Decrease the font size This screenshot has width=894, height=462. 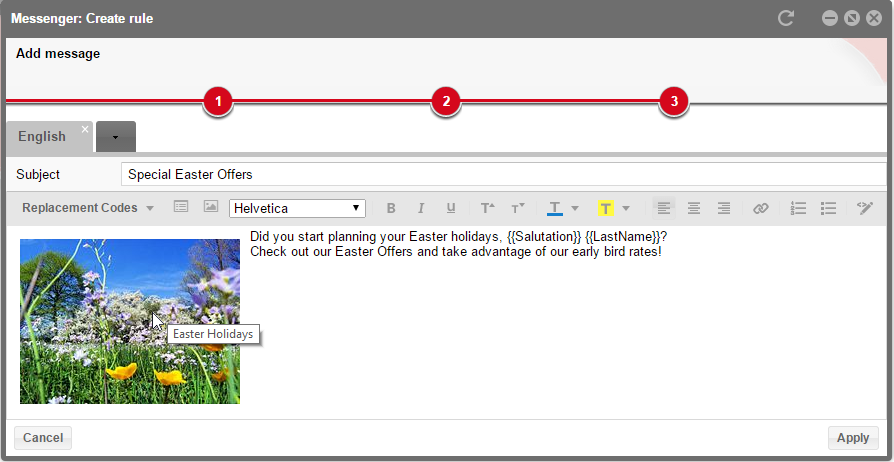[x=517, y=208]
